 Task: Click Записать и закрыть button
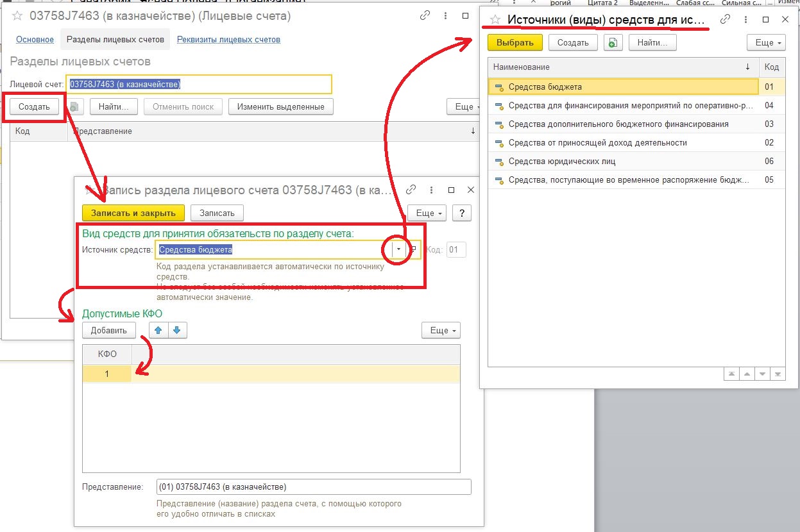(133, 213)
